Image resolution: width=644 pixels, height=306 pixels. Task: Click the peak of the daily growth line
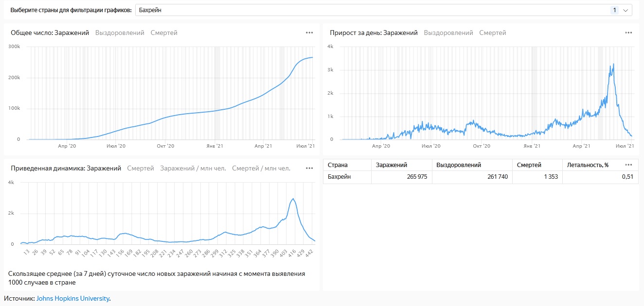pos(614,64)
